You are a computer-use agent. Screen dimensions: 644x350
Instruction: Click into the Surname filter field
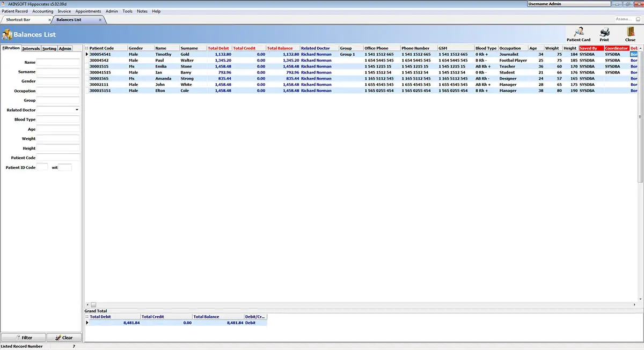point(58,72)
